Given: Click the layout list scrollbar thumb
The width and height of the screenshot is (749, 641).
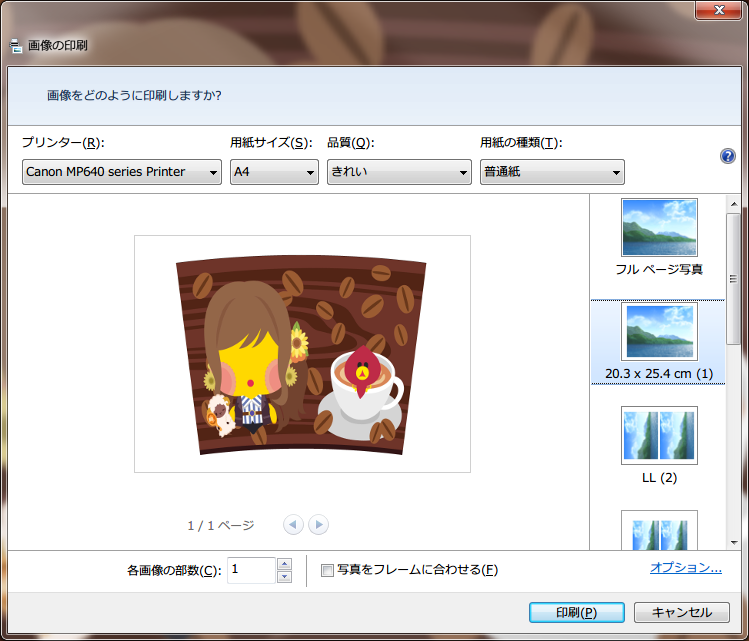Looking at the screenshot, I should click(734, 279).
